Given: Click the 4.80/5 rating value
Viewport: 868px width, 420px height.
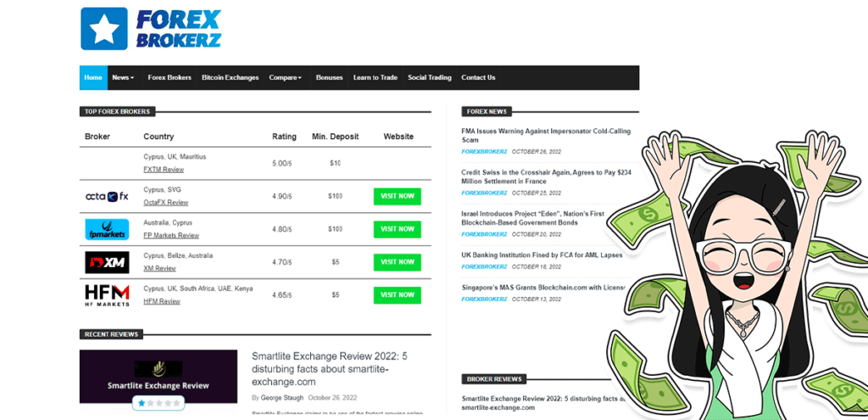Looking at the screenshot, I should point(282,229).
